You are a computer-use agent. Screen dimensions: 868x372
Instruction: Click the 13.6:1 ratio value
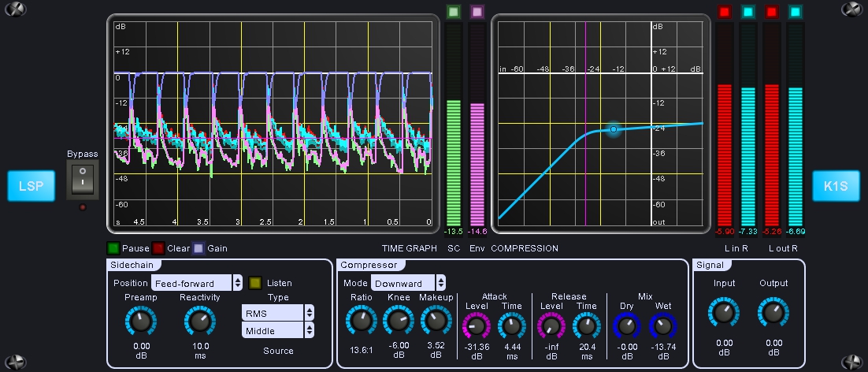(361, 350)
